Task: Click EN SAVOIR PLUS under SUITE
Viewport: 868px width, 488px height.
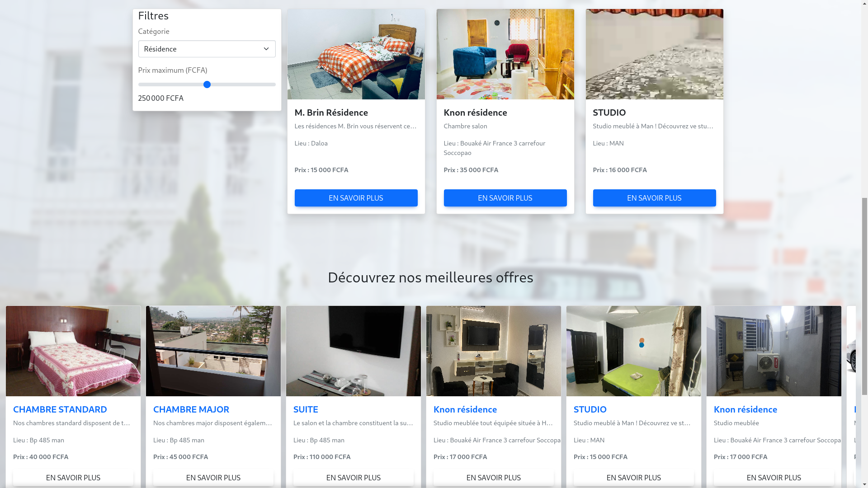Action: click(x=354, y=478)
